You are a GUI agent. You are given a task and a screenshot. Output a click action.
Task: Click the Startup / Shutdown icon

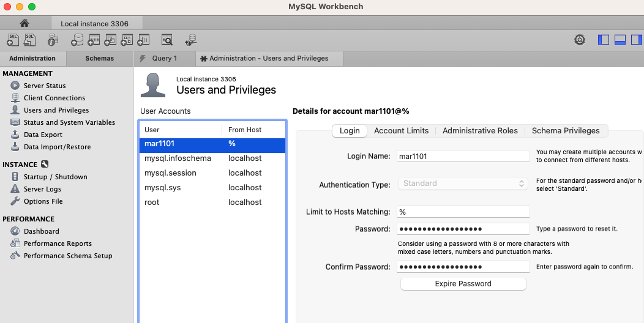[x=15, y=176]
